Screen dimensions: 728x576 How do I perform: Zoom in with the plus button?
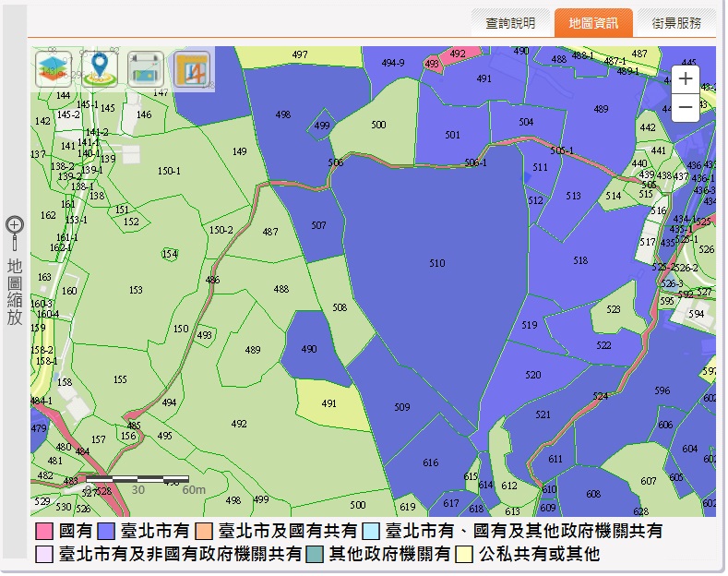pos(685,79)
